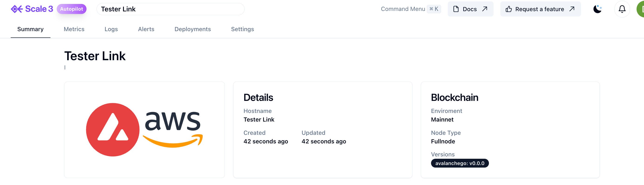Open the Docs link
644x185 pixels.
(470, 9)
